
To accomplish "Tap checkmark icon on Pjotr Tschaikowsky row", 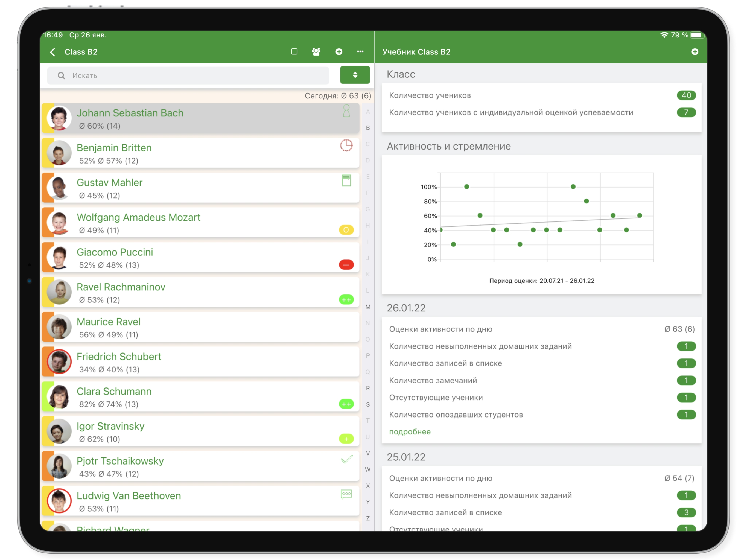I will click(346, 459).
